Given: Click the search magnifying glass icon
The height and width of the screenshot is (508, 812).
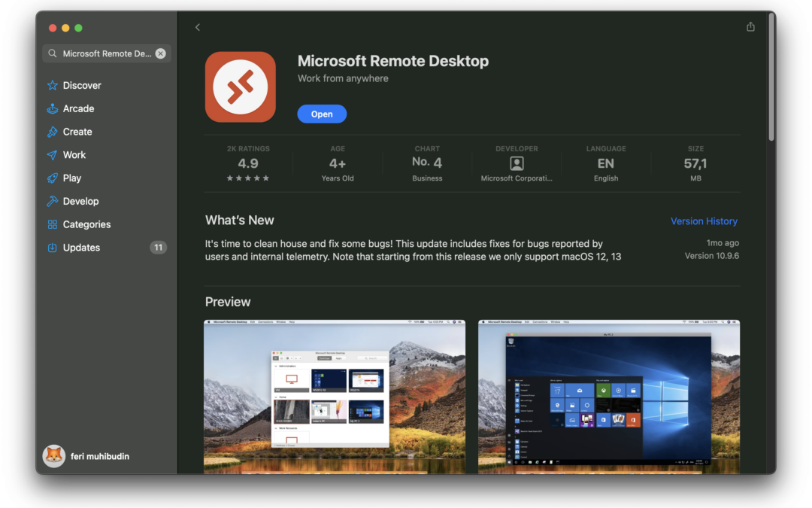Looking at the screenshot, I should coord(53,53).
